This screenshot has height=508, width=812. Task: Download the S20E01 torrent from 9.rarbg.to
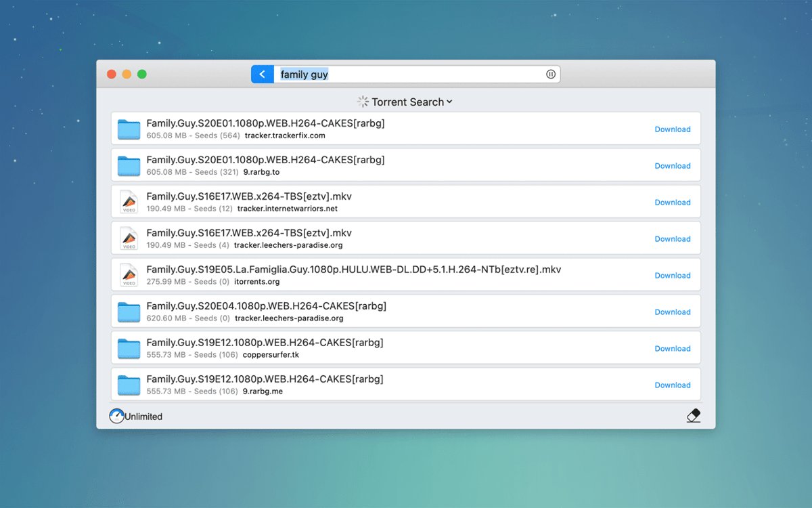672,166
